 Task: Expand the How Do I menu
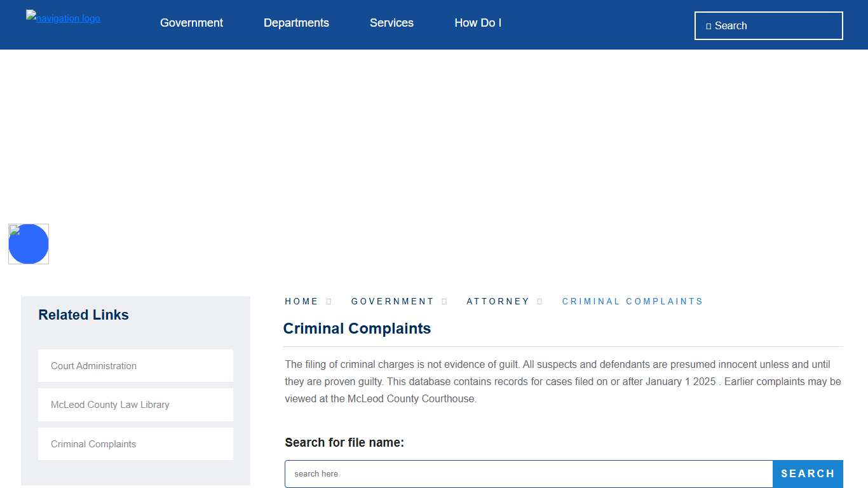[478, 23]
